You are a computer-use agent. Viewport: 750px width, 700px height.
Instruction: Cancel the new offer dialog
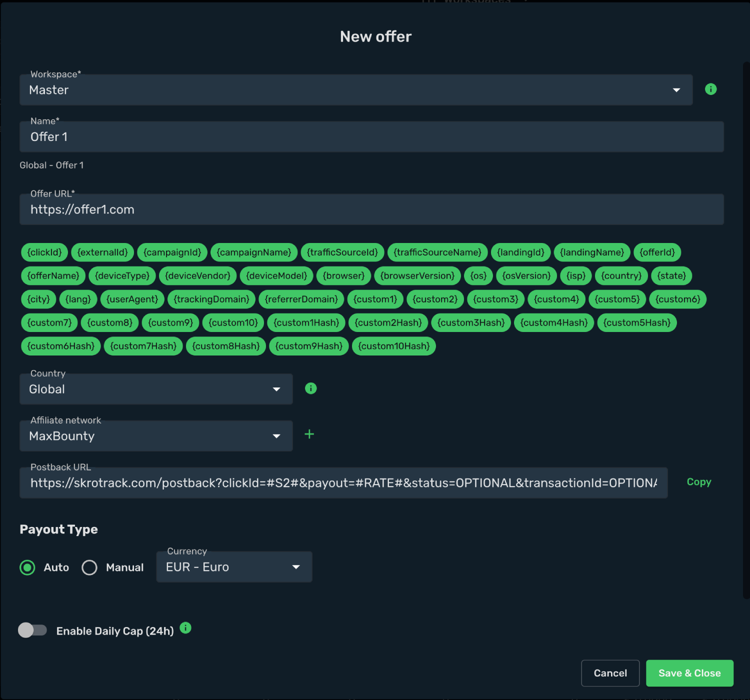pos(610,673)
